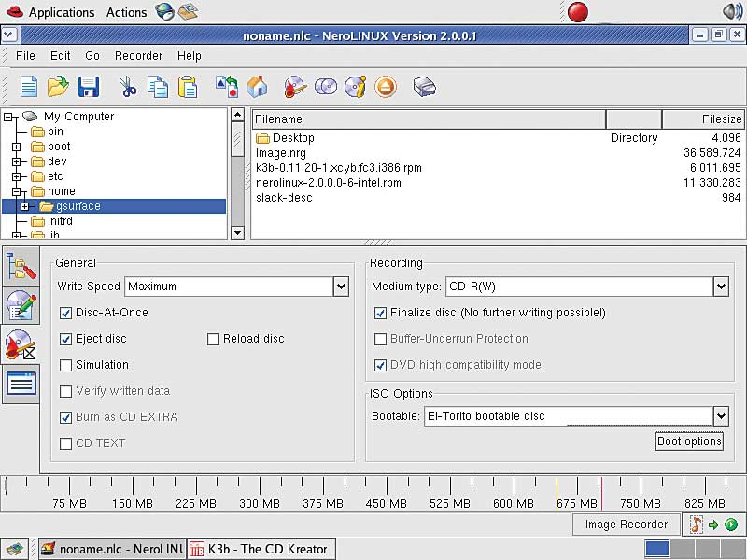Open the volume speaker control
The height and width of the screenshot is (560, 747).
click(732, 11)
